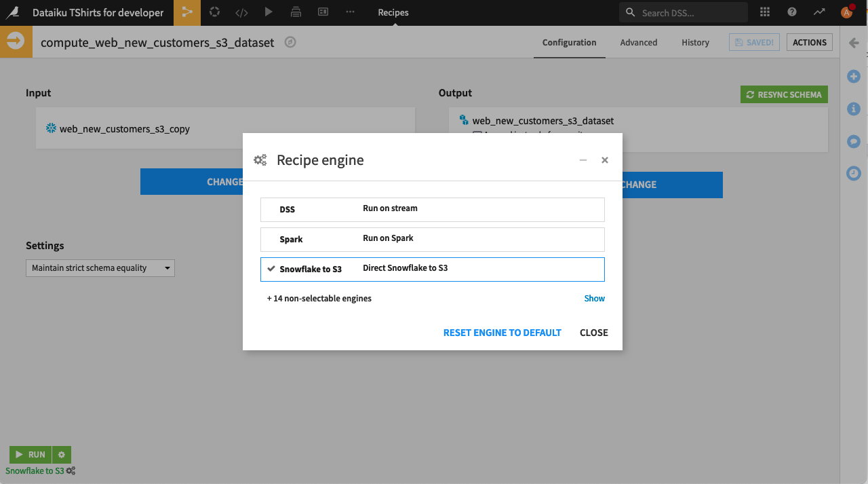Open the History tab
Screen dimensions: 868x484
[x=695, y=42]
